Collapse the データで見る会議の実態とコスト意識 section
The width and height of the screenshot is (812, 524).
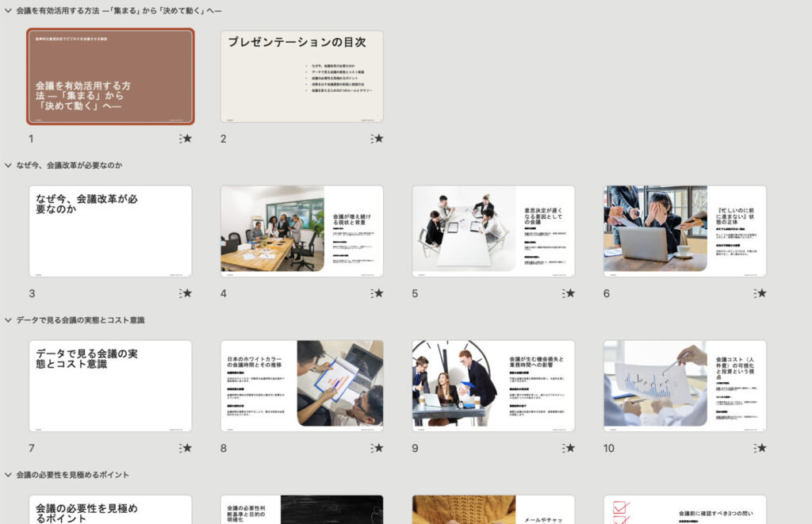click(x=8, y=320)
